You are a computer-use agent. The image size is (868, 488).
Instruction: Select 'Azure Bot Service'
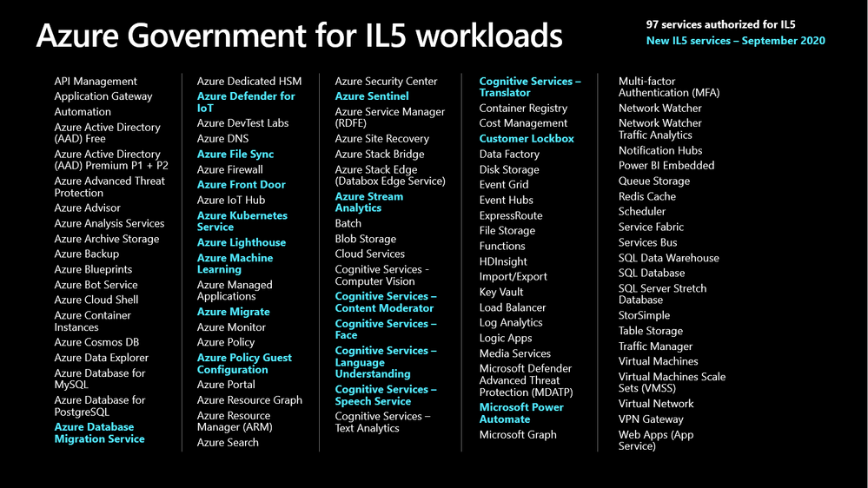click(x=96, y=285)
